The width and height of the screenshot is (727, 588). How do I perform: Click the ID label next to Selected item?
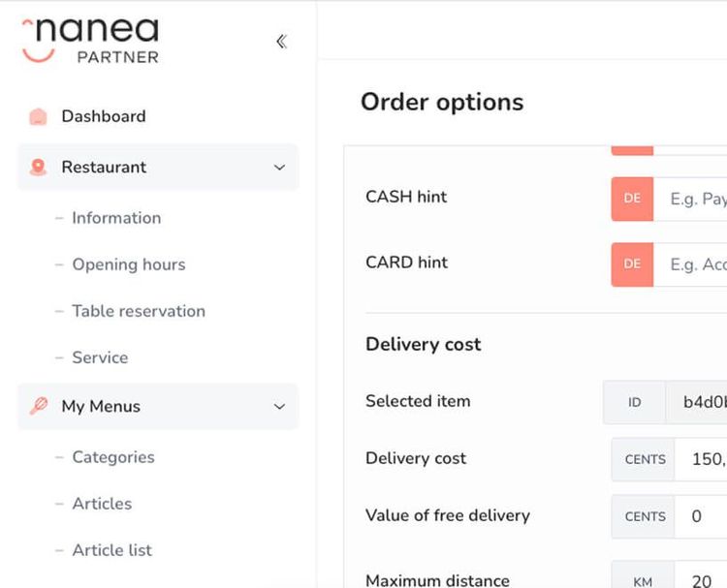634,402
